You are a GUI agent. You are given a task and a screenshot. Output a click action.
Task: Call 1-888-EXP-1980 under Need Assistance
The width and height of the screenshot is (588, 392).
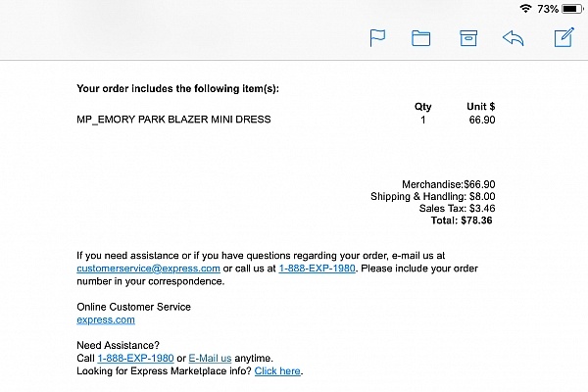tap(135, 359)
